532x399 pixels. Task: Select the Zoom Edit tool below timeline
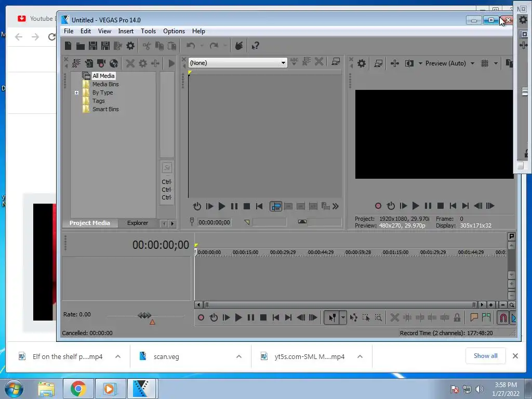click(x=378, y=317)
